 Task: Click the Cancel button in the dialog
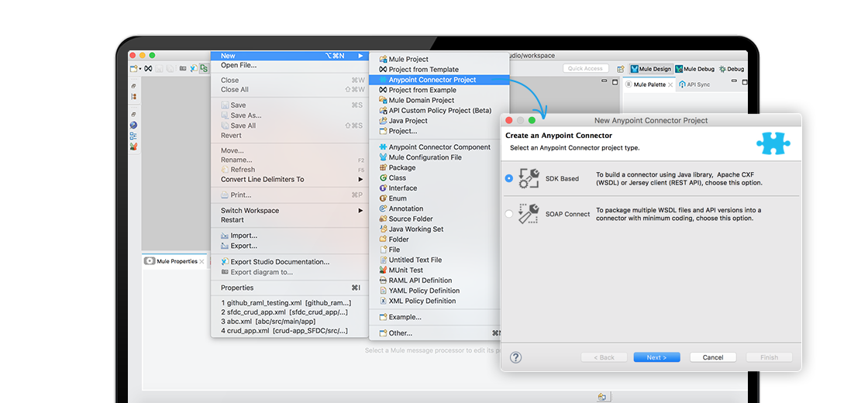(713, 357)
